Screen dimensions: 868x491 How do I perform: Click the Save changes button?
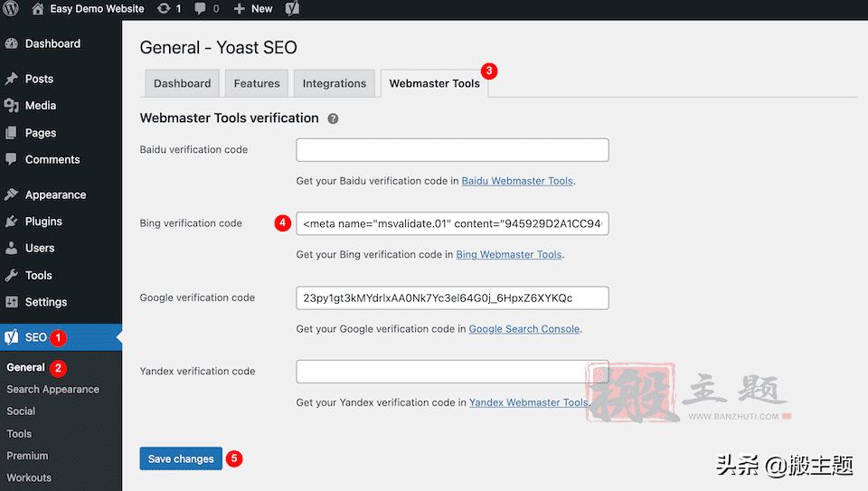click(x=181, y=458)
